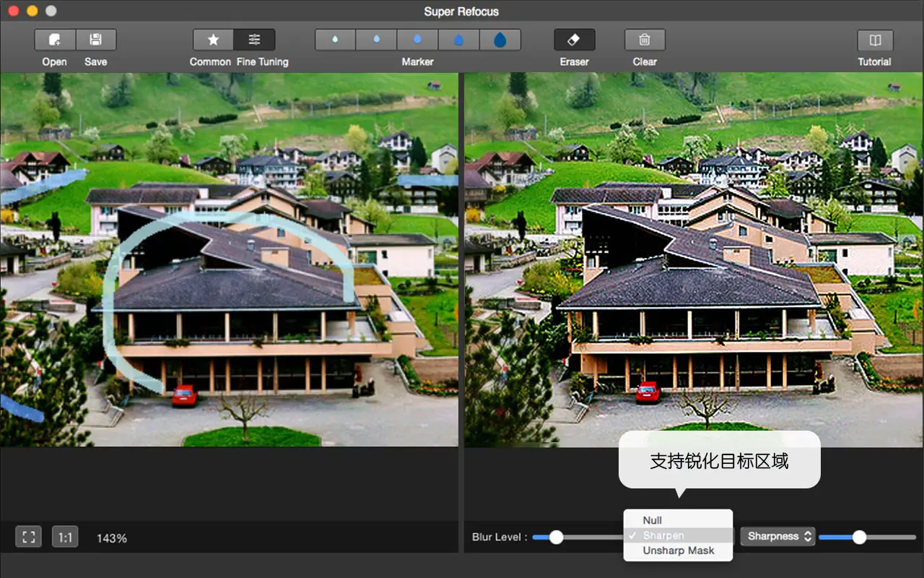This screenshot has height=578, width=924.
Task: Select the middle Marker size droplet
Action: point(417,40)
